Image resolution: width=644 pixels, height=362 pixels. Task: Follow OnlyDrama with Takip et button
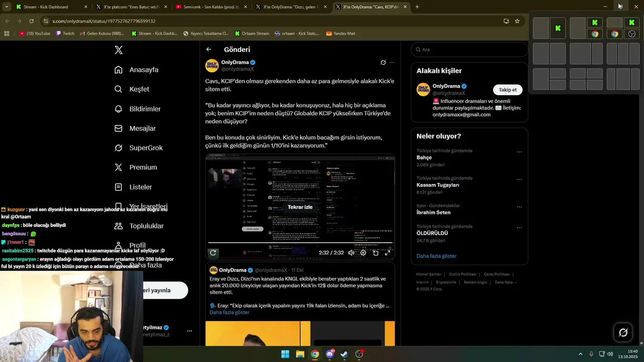[508, 89]
